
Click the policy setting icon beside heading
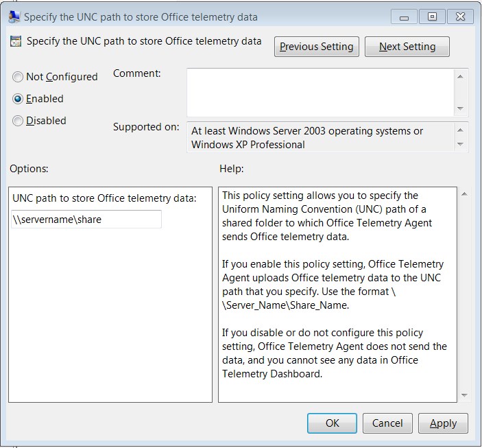15,41
